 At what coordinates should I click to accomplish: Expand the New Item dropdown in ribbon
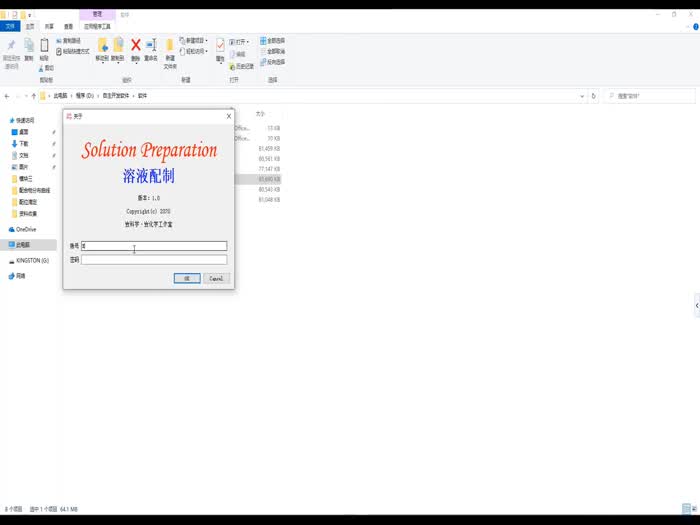click(x=207, y=41)
